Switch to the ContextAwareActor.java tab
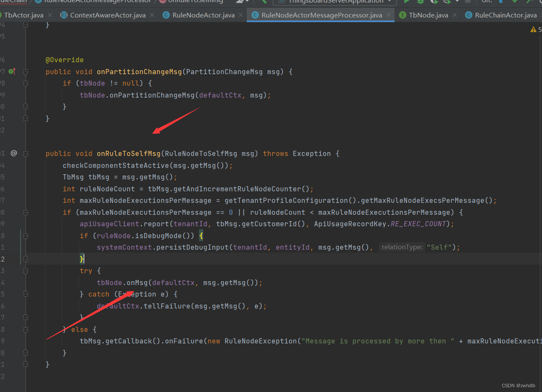542x392 pixels. point(108,15)
